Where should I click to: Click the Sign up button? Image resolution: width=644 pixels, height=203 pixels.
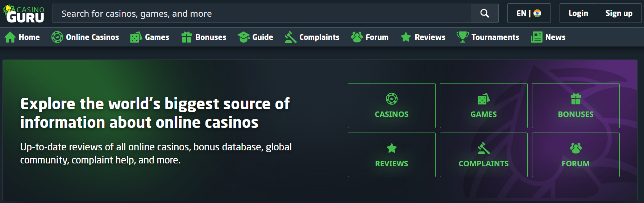coord(619,13)
